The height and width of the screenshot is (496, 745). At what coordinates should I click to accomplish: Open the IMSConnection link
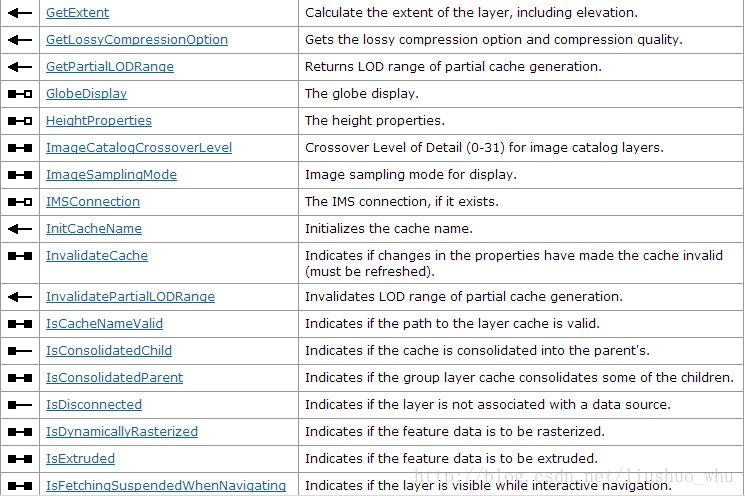pos(93,202)
